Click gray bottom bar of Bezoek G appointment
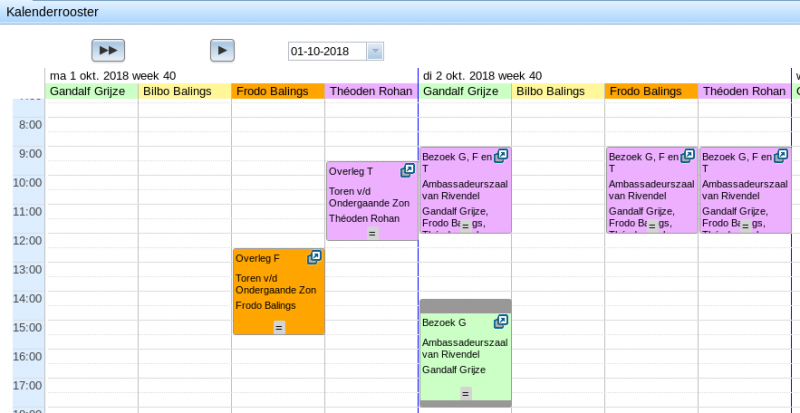This screenshot has height=413, width=800. [x=465, y=404]
